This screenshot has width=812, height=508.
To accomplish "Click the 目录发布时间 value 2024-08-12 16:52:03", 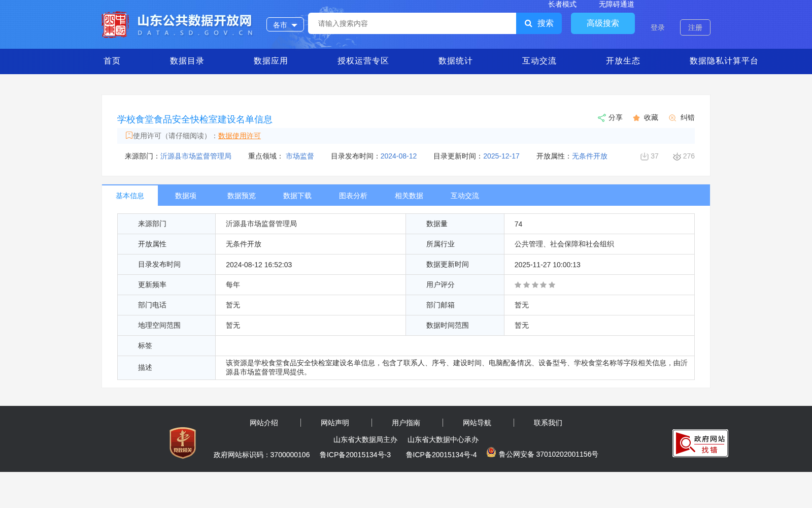I will tap(259, 265).
